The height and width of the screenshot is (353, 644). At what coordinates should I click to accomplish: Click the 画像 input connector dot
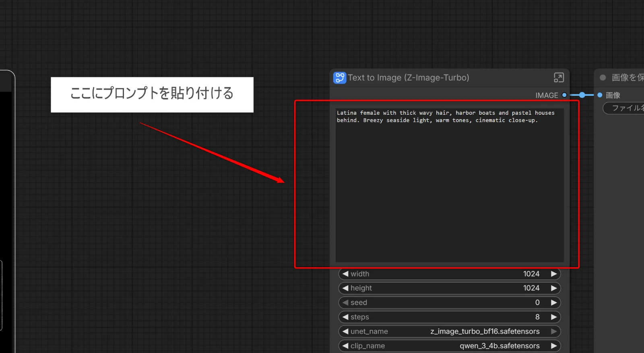(x=600, y=95)
